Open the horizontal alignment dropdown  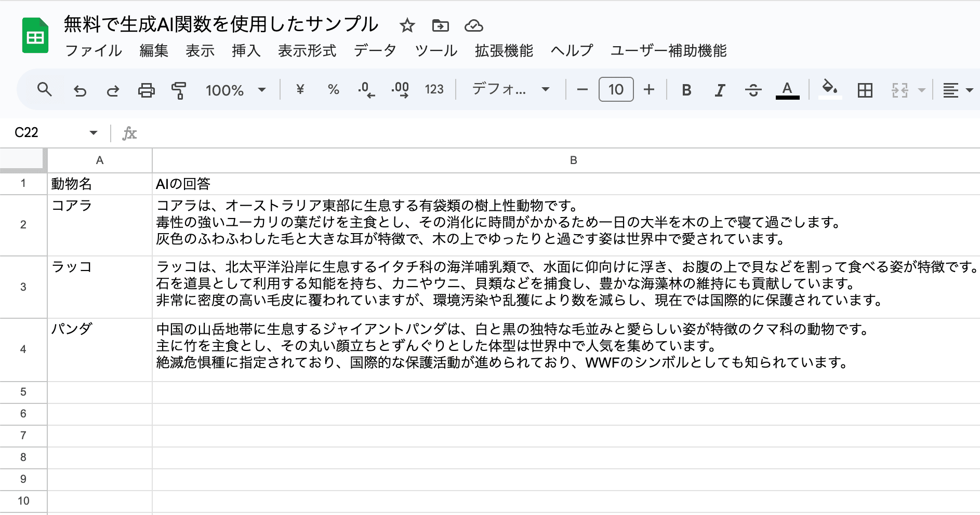(x=955, y=89)
